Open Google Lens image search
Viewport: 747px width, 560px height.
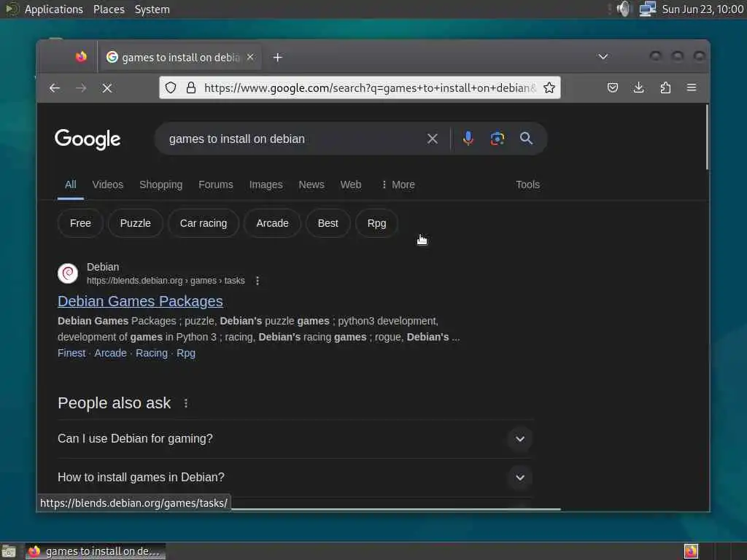tap(498, 139)
